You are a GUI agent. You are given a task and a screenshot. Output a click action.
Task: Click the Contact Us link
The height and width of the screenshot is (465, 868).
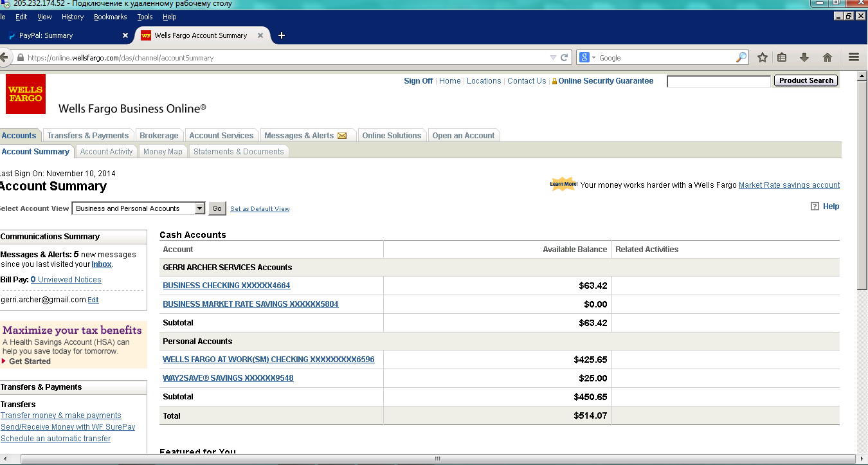(x=527, y=81)
